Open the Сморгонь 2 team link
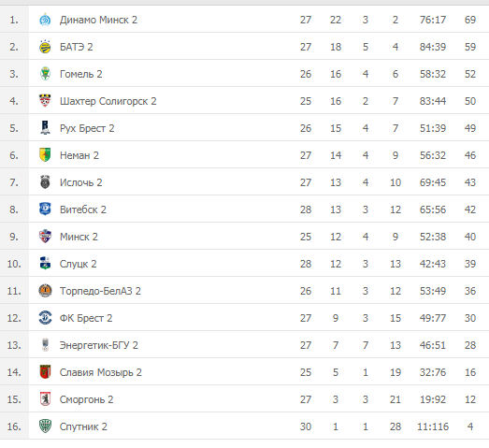 [x=86, y=399]
